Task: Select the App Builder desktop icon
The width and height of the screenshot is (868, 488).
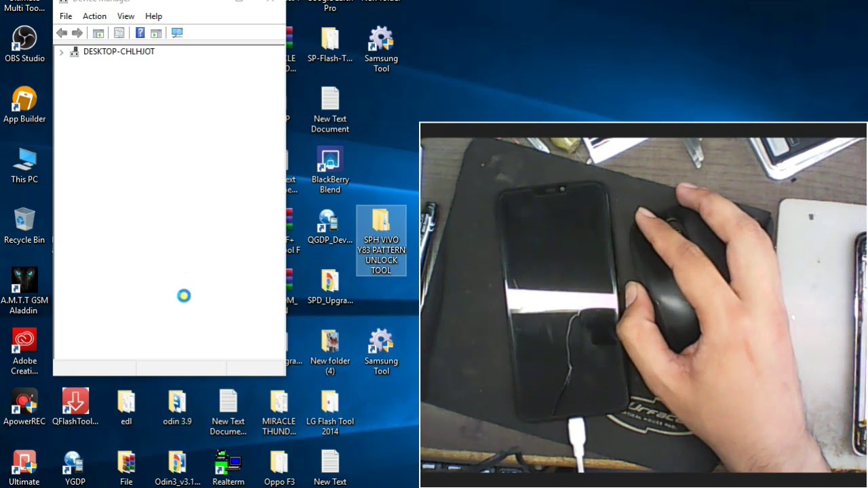Action: tap(24, 105)
